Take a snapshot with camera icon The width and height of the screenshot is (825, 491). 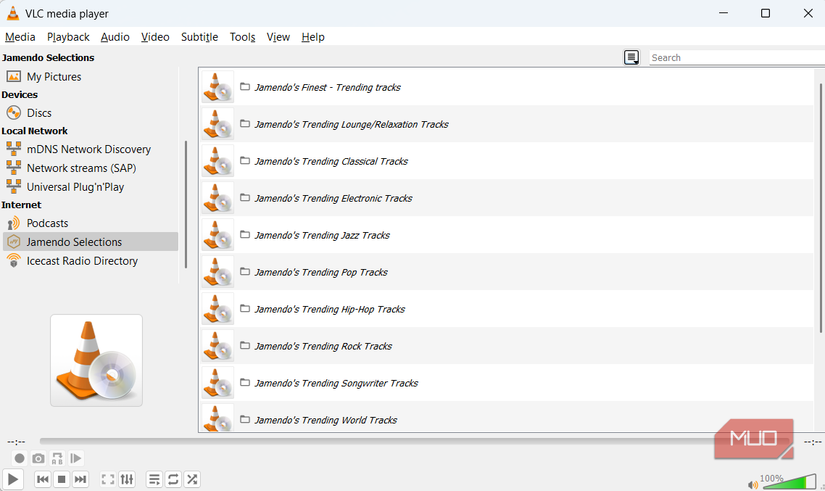click(x=38, y=458)
